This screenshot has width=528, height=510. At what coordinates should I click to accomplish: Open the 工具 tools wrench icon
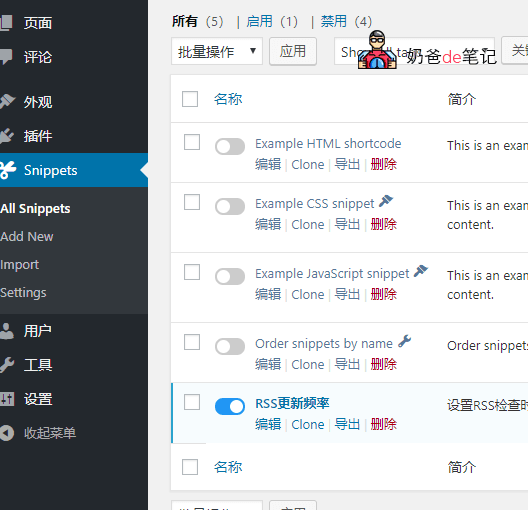click(7, 365)
